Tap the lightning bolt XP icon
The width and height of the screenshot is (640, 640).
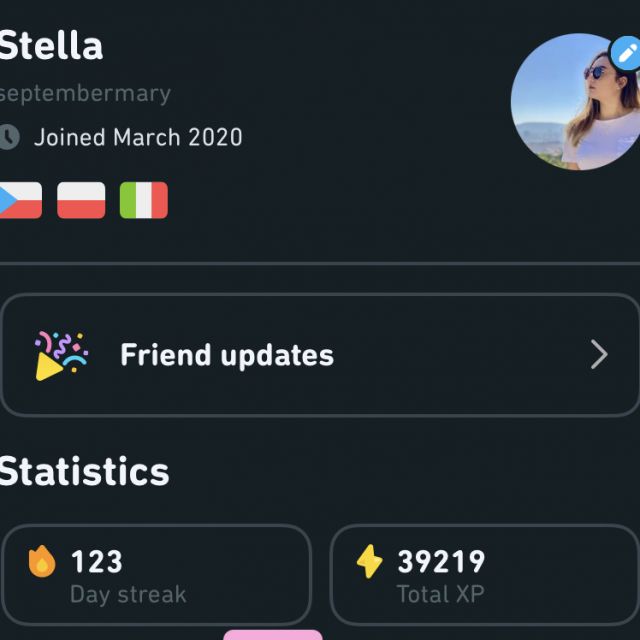tap(369, 562)
